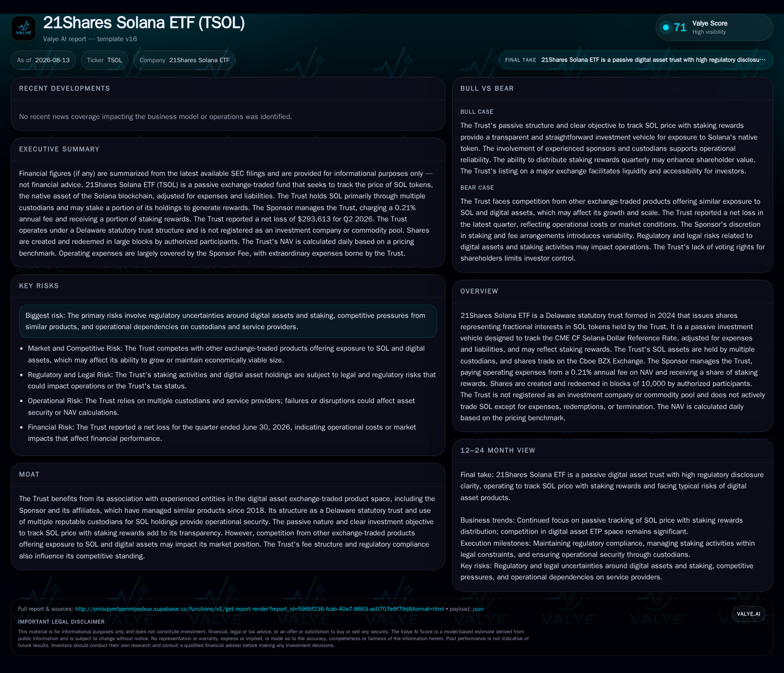Click the BULL CASE subheading

click(477, 112)
